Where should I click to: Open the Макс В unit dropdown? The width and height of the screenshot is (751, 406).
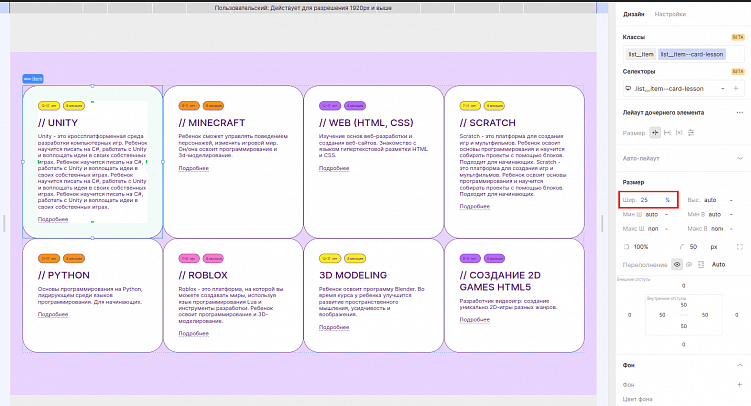pos(731,229)
